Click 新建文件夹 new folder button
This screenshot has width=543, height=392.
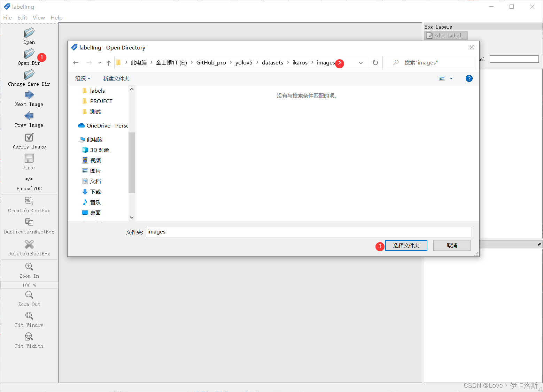click(116, 79)
